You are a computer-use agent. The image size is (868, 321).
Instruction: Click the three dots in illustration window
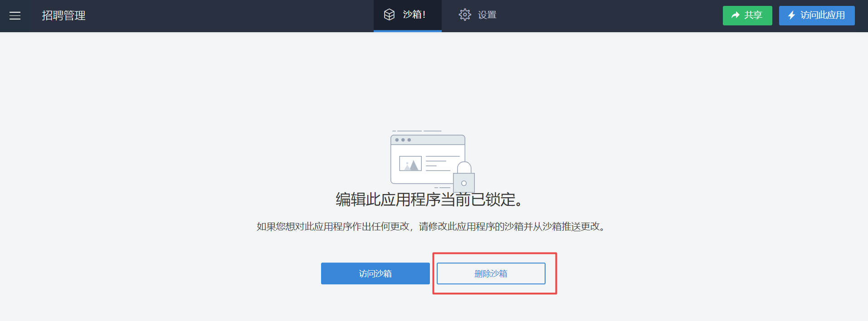coord(403,140)
